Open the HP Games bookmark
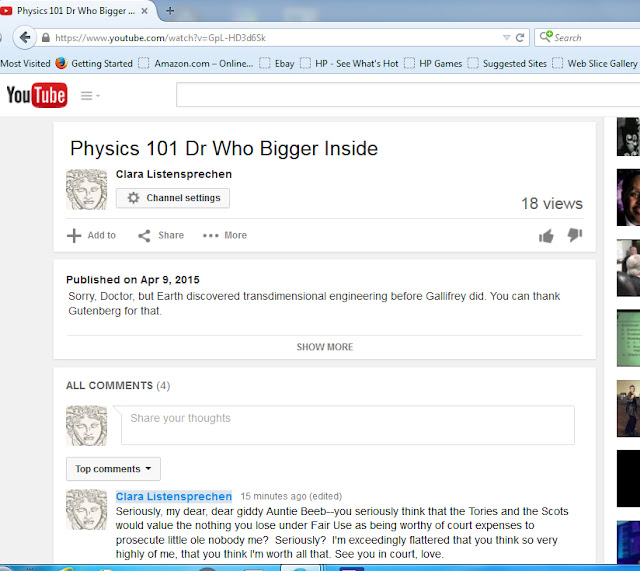Screen dimensions: 640x571 click(433, 64)
